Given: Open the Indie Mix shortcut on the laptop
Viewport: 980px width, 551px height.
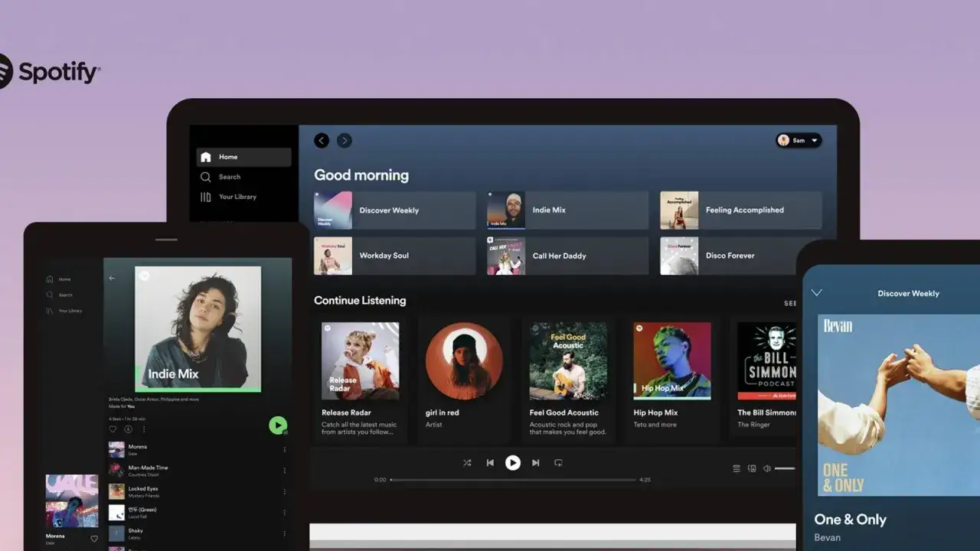Looking at the screenshot, I should 567,210.
